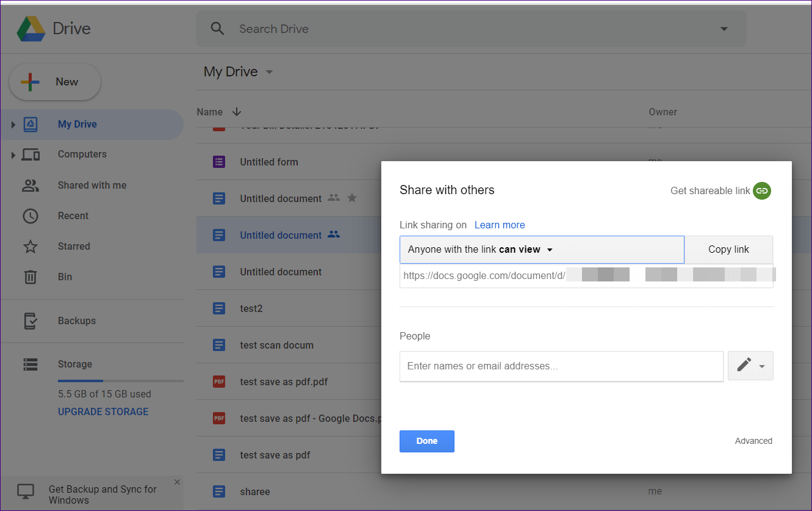Select the sharee file
This screenshot has height=511, width=812.
[x=255, y=491]
